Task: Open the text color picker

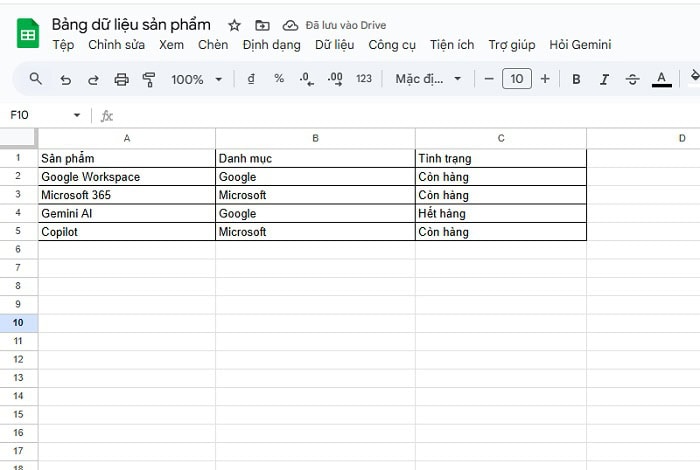Action: coord(662,79)
